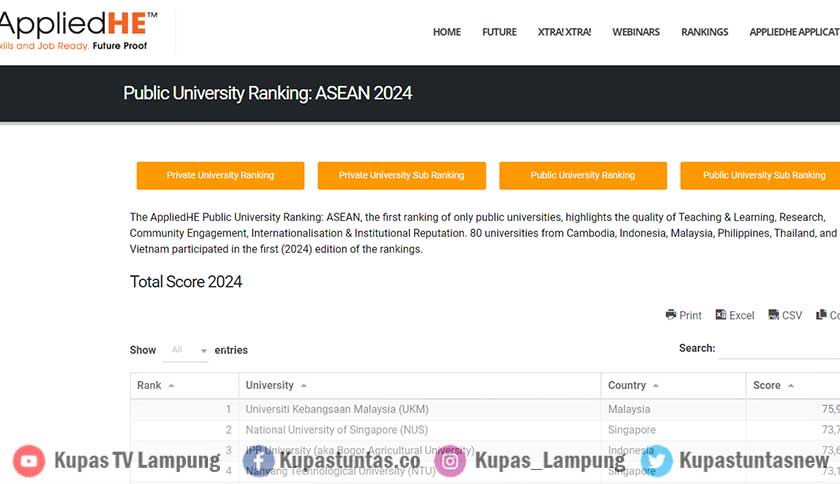
Task: Sort by Score column arrow
Action: [x=791, y=386]
